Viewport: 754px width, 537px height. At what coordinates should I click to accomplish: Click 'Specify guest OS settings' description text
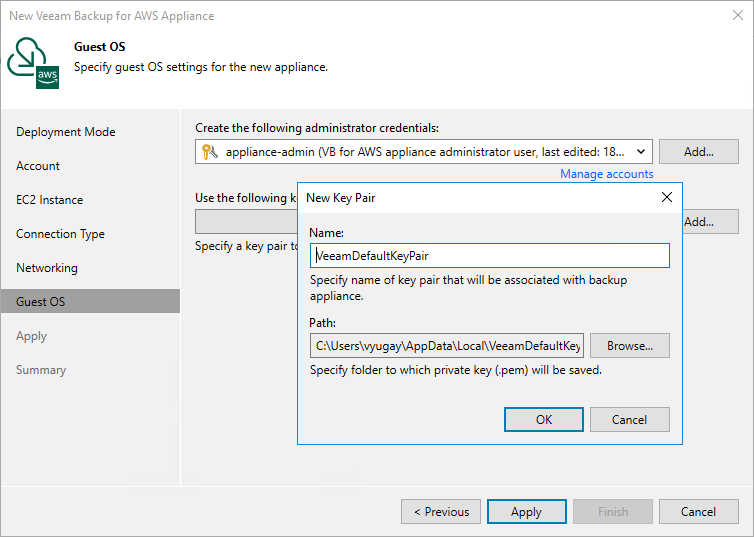[201, 67]
